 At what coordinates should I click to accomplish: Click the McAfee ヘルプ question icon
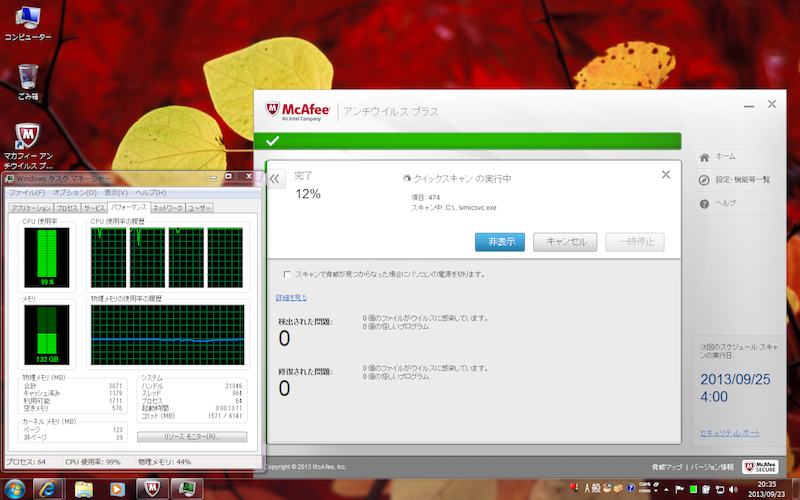tap(704, 204)
